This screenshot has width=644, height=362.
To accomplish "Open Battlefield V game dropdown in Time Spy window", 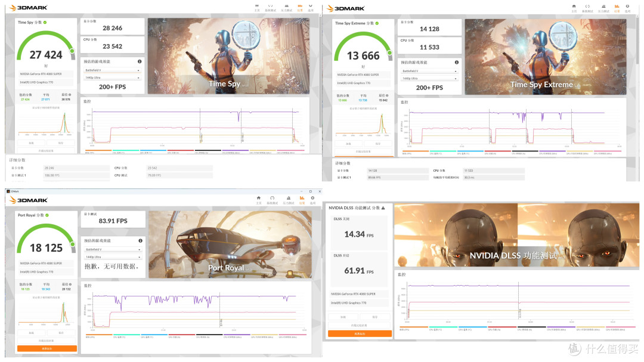I will click(112, 70).
